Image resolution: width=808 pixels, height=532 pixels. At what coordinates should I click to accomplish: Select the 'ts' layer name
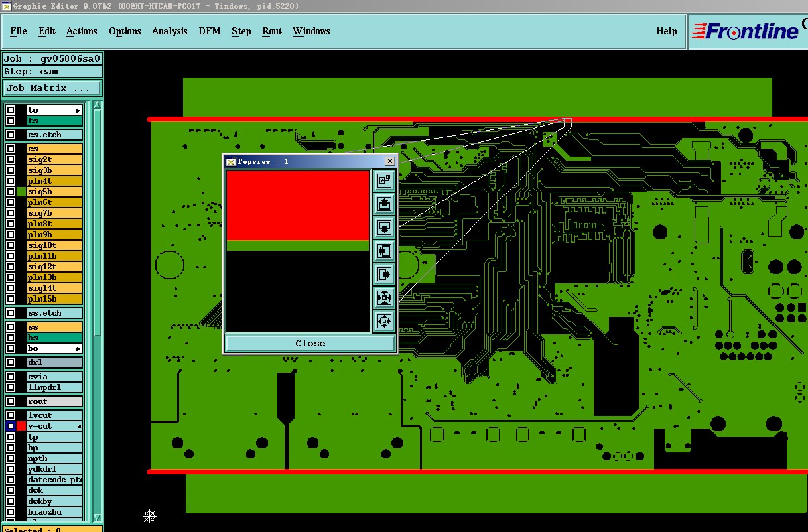[x=55, y=121]
